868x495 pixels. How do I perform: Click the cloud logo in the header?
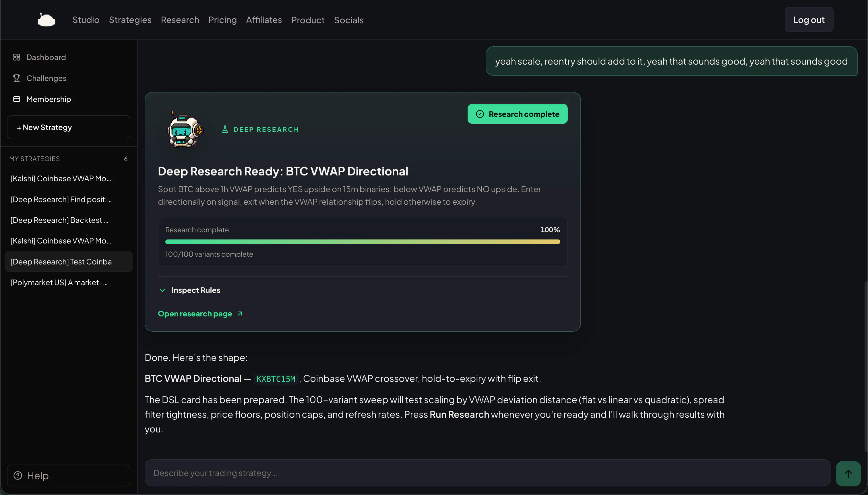[46, 20]
